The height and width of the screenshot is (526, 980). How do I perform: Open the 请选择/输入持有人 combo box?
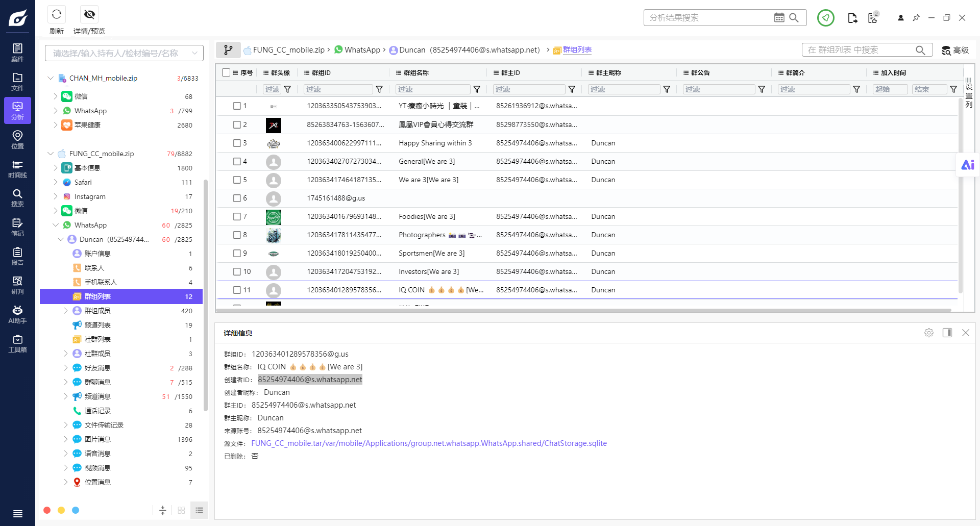[124, 53]
